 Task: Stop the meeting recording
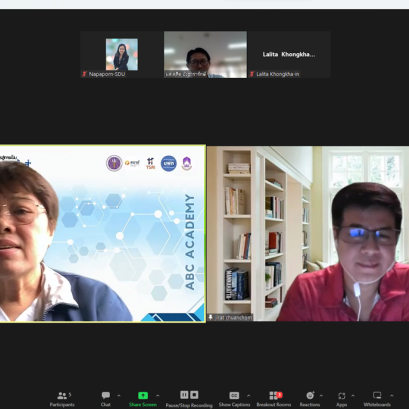pos(194,395)
